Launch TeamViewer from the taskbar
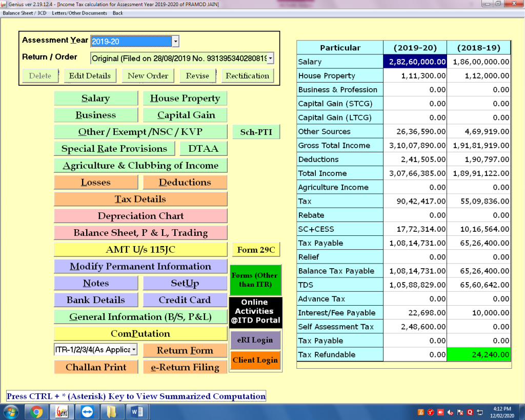 (87, 411)
